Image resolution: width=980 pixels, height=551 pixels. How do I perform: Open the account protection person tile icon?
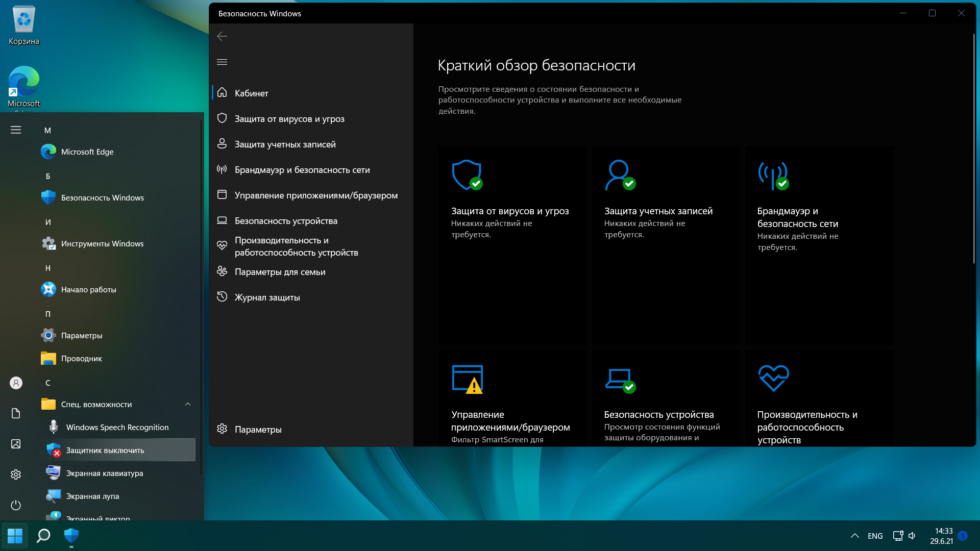(x=620, y=175)
